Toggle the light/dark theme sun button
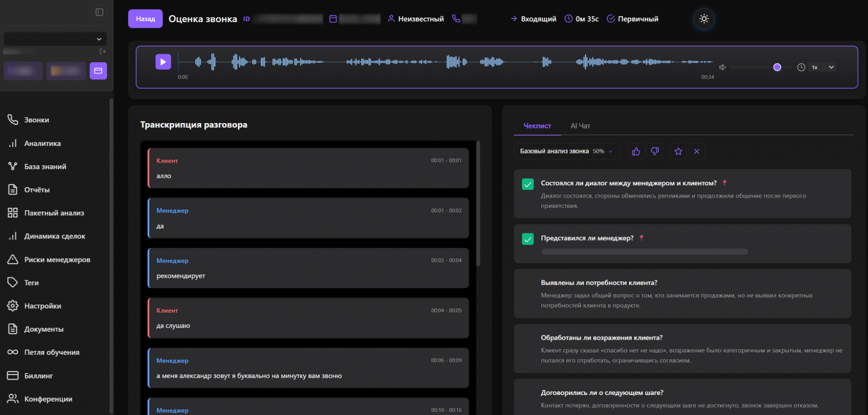The height and width of the screenshot is (415, 868). [x=704, y=19]
